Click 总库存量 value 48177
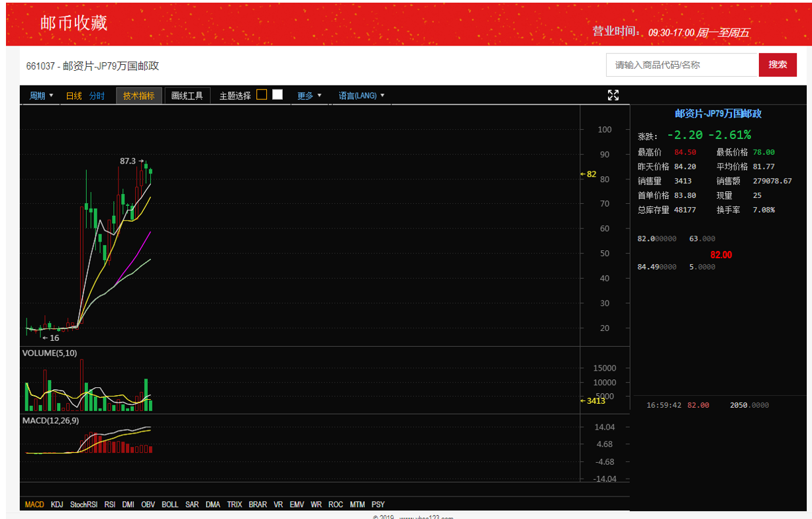This screenshot has width=812, height=519. [685, 210]
